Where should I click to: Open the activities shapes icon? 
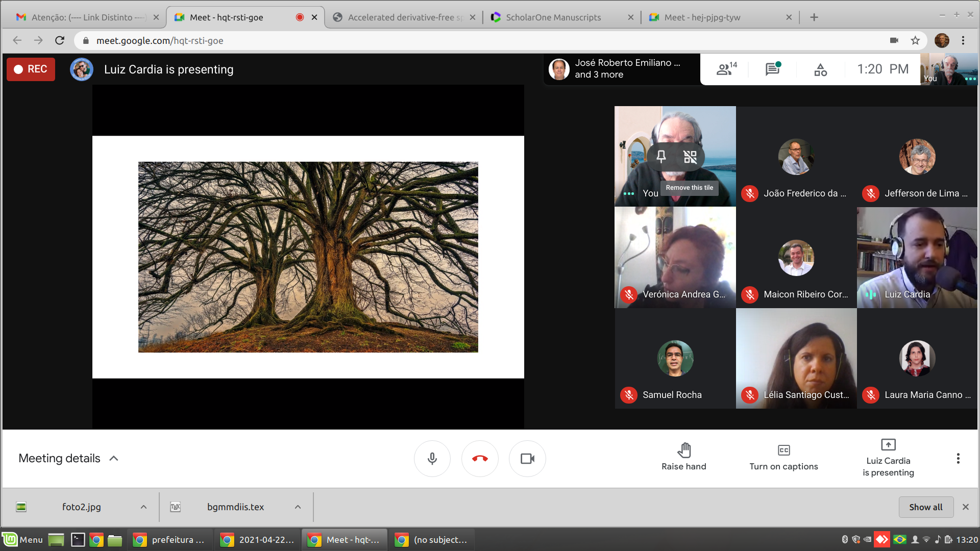point(820,69)
